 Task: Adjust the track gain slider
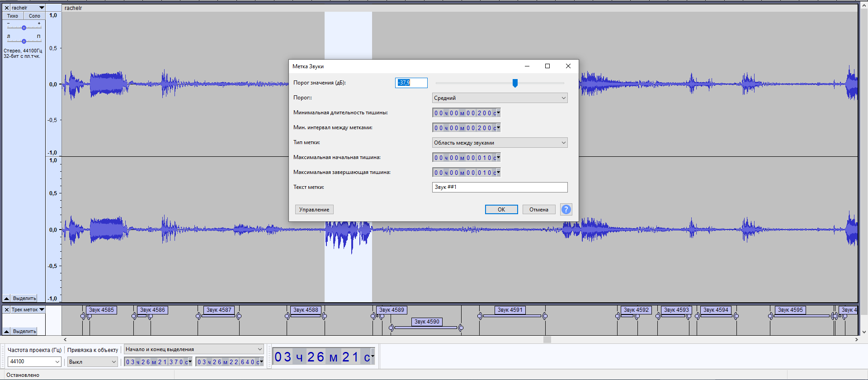click(x=24, y=28)
